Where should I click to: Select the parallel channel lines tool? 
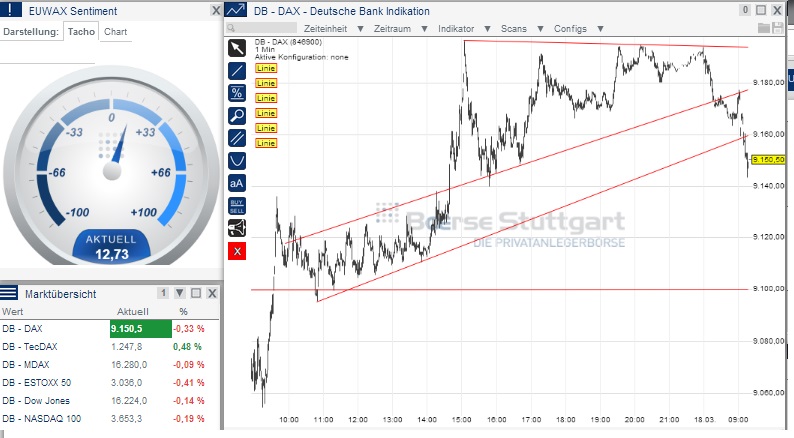click(237, 138)
